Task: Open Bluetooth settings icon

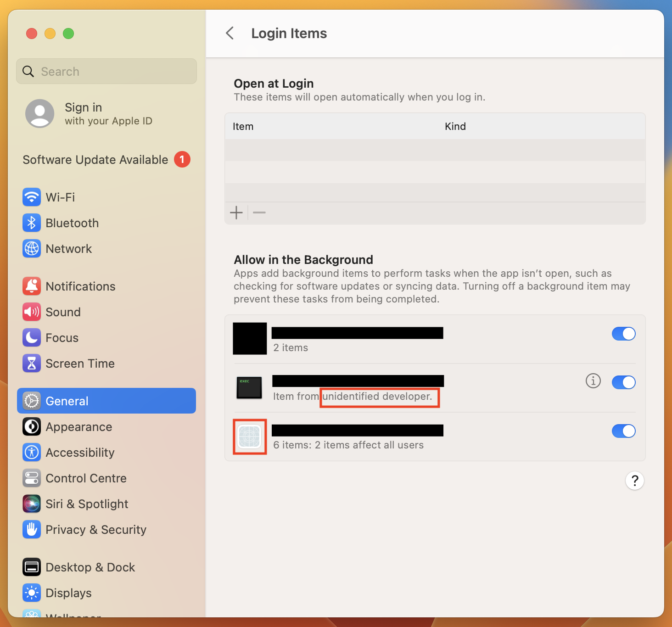Action: point(32,223)
